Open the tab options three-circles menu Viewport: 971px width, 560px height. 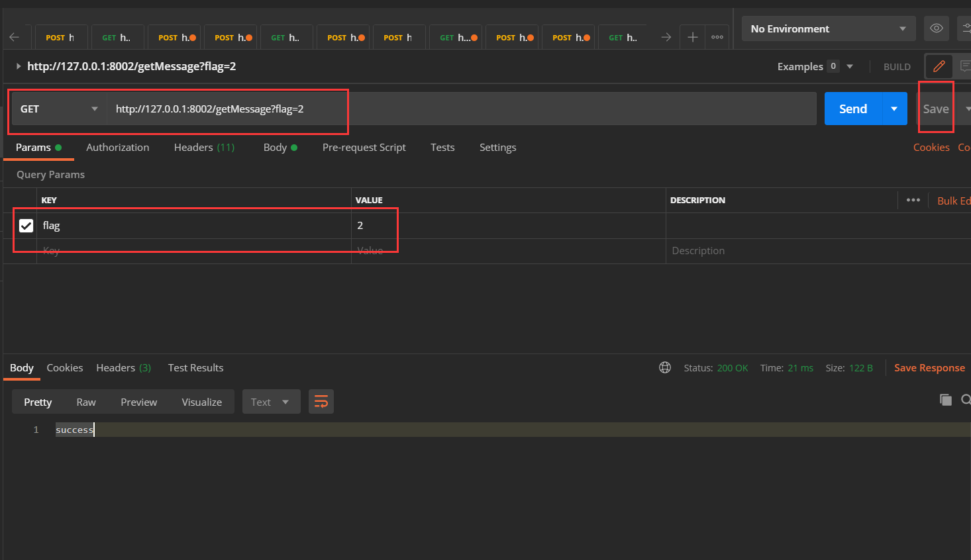(x=717, y=38)
